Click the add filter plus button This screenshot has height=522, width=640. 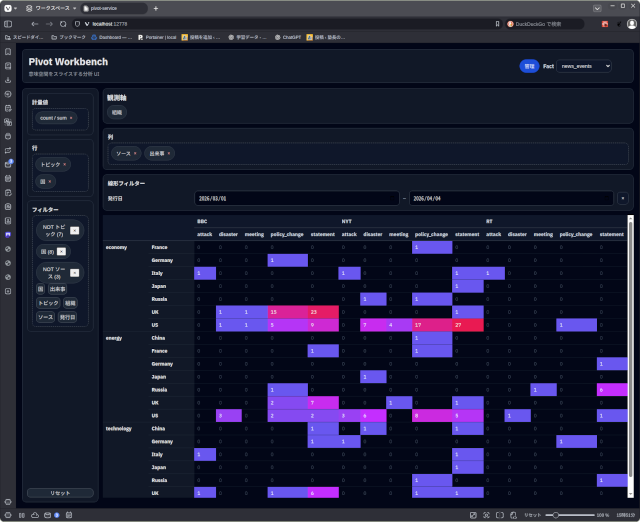(x=622, y=199)
